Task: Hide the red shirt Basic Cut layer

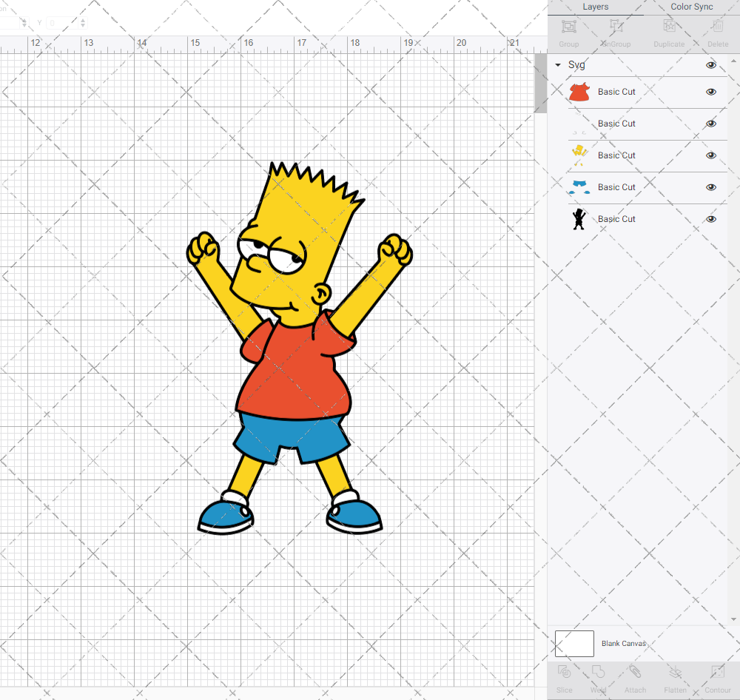Action: tap(710, 92)
